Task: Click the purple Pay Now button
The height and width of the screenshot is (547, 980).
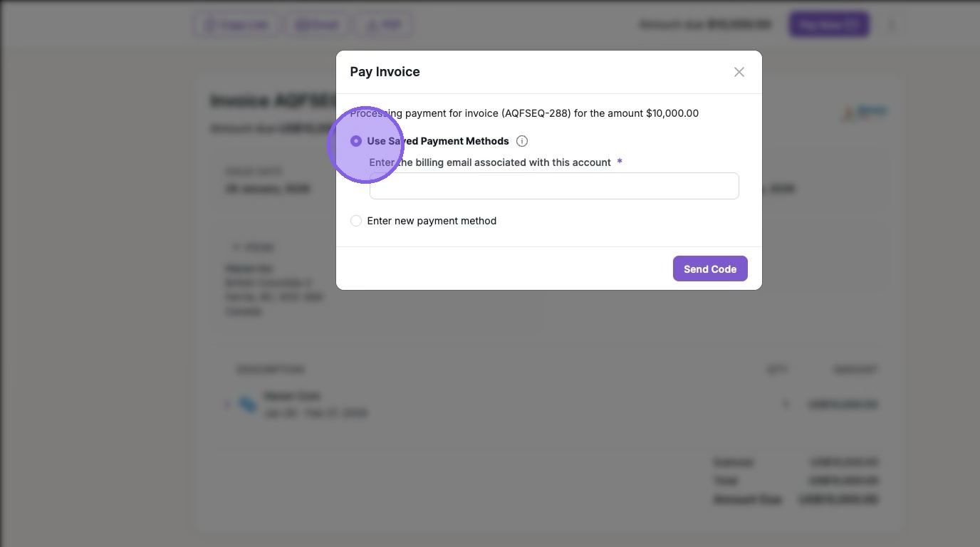Action: click(x=829, y=25)
